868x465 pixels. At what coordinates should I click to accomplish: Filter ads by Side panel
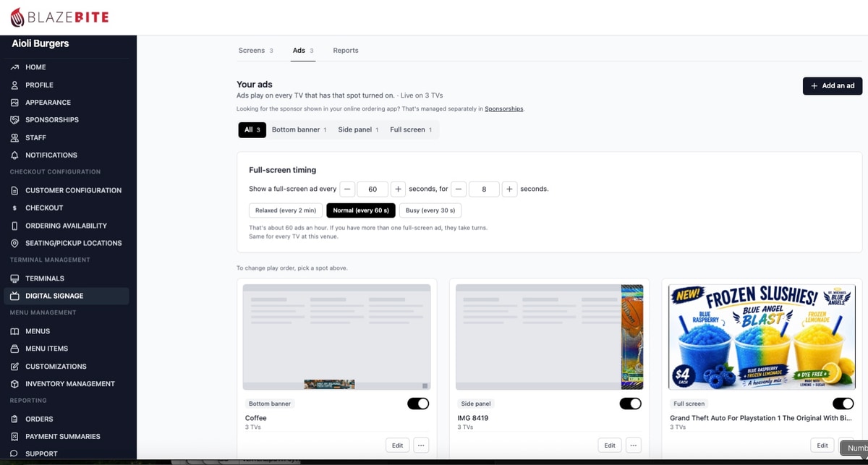(x=358, y=129)
